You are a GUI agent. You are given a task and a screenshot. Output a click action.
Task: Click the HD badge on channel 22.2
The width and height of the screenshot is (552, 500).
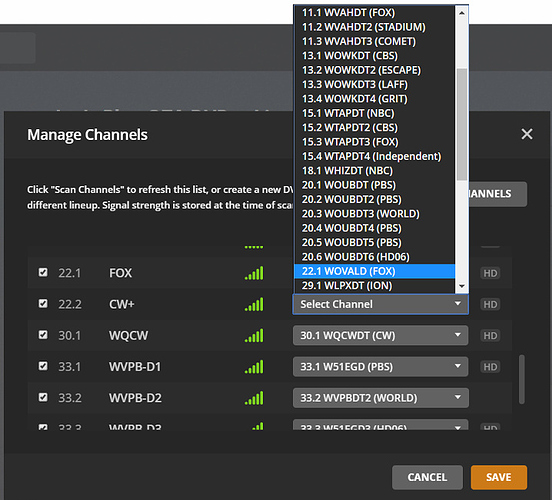[490, 304]
